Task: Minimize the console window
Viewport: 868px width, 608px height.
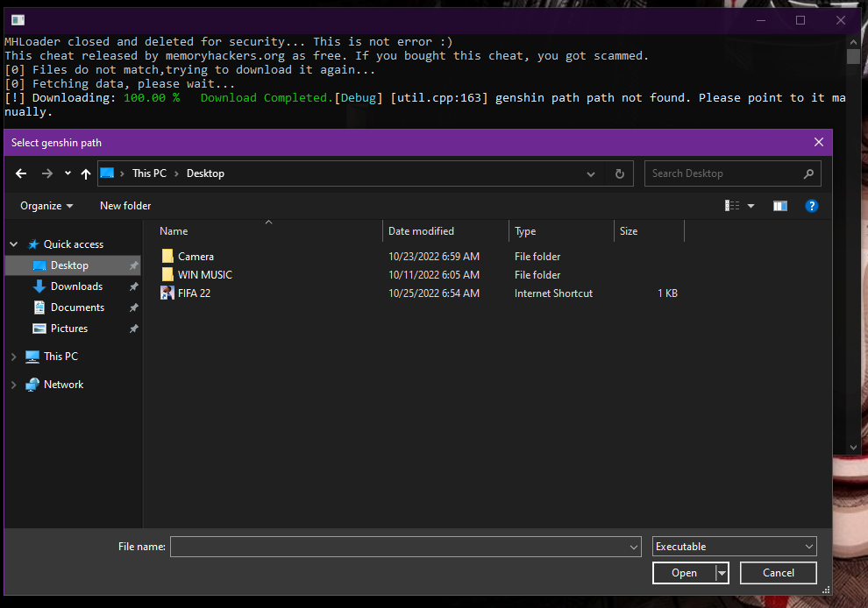Action: (761, 20)
